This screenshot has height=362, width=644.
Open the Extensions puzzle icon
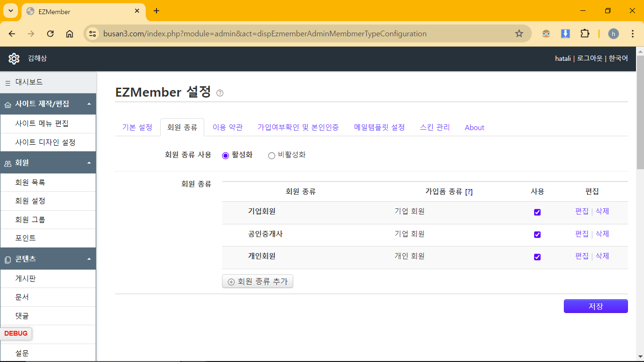[x=585, y=33]
